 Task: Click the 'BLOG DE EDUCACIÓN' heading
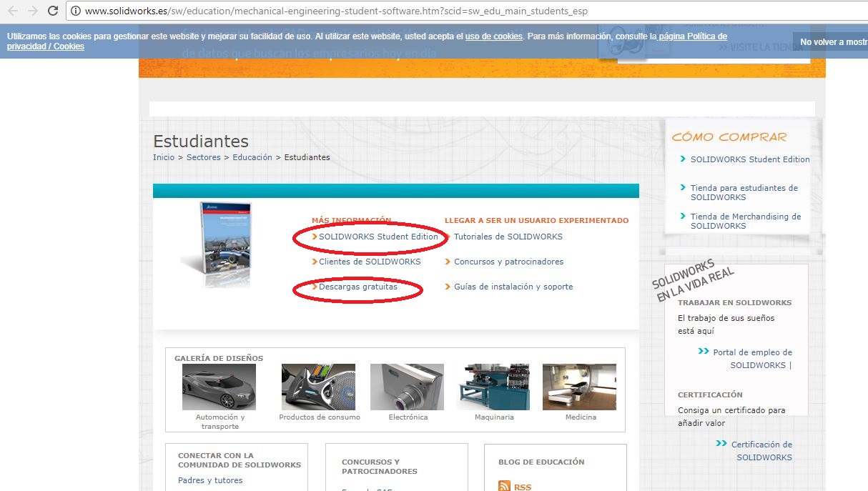(x=541, y=462)
